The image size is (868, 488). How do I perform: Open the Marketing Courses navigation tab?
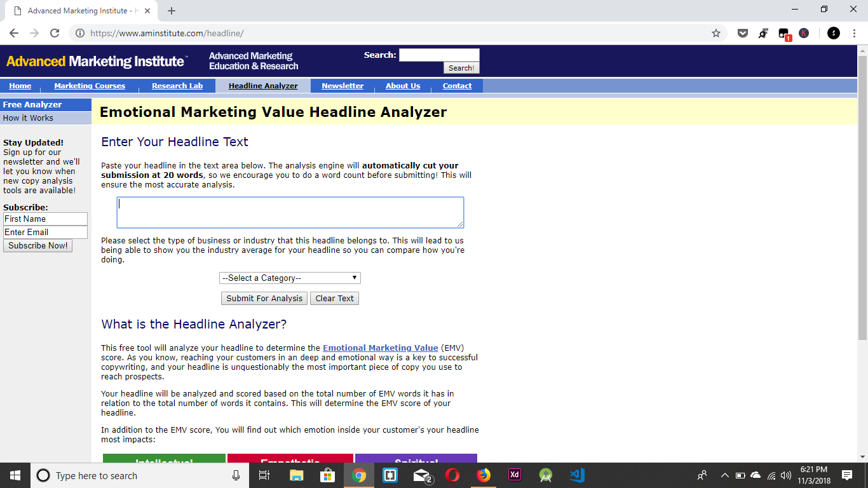(x=90, y=86)
